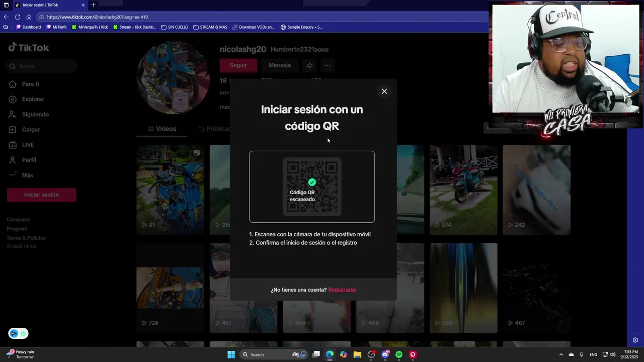
Task: Click the browser home icon
Action: point(29,17)
